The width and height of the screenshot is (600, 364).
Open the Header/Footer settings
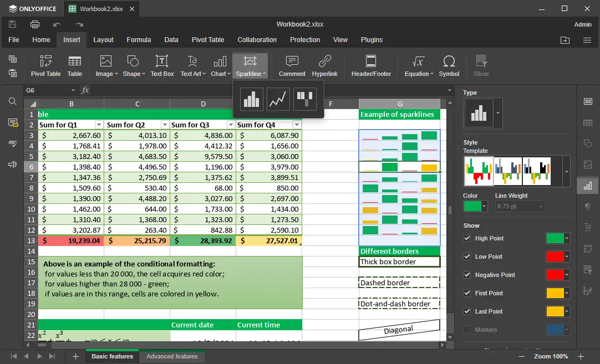(x=371, y=65)
